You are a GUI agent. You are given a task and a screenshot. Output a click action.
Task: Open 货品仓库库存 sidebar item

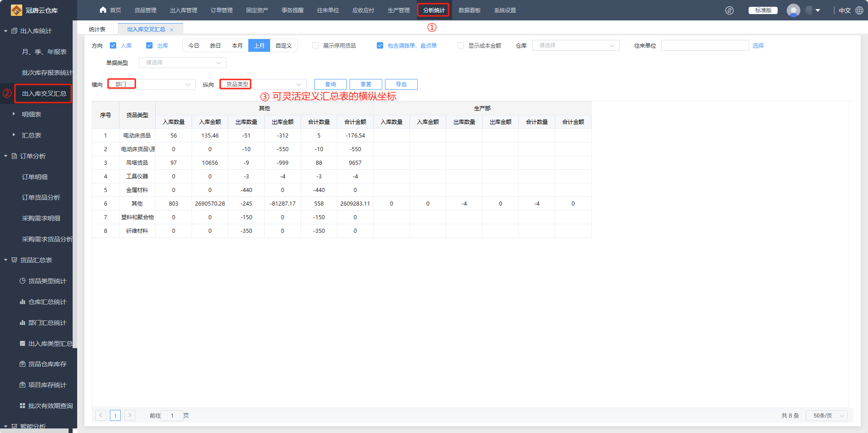[43, 364]
